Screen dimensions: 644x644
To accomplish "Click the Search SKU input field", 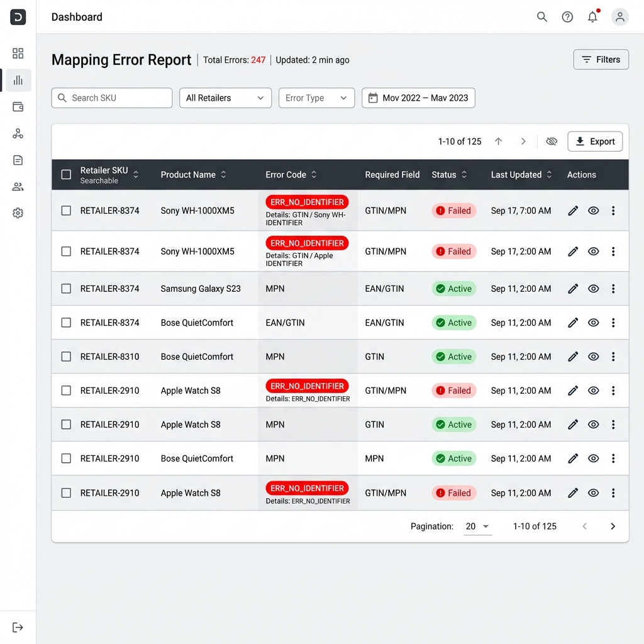I will pyautogui.click(x=112, y=97).
